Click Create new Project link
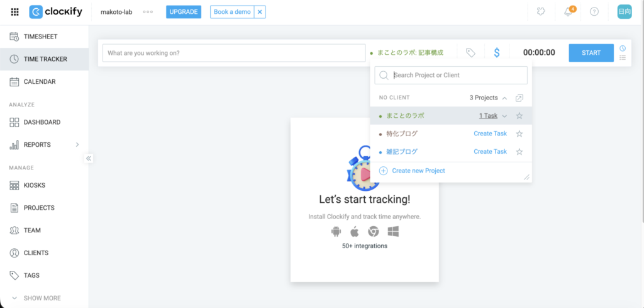Screen dimensions: 644x308 [418, 171]
